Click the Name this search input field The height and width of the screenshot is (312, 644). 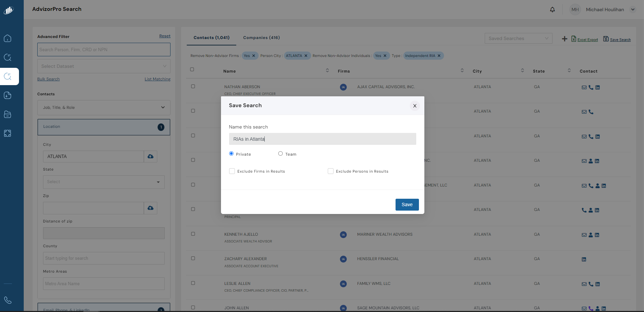tap(322, 139)
